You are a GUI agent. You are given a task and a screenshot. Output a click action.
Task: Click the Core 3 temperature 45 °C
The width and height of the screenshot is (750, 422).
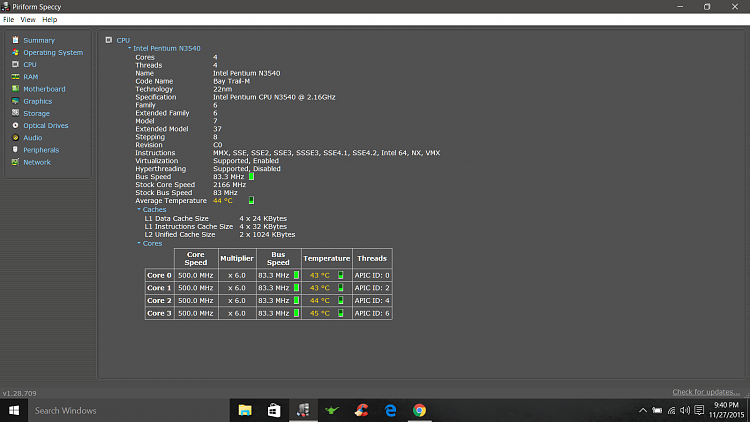coord(320,313)
